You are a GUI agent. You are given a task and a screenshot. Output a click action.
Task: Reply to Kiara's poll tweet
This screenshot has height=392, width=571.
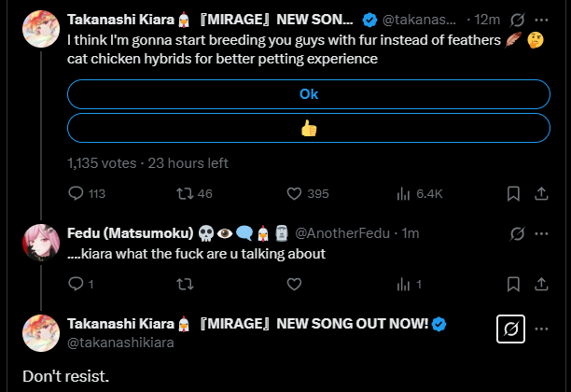click(77, 194)
